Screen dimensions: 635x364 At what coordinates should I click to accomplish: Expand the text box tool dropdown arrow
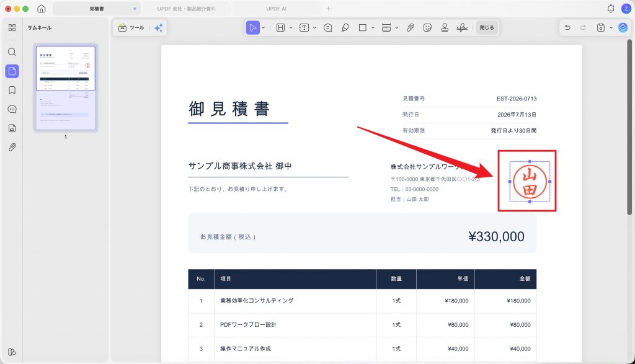(314, 27)
